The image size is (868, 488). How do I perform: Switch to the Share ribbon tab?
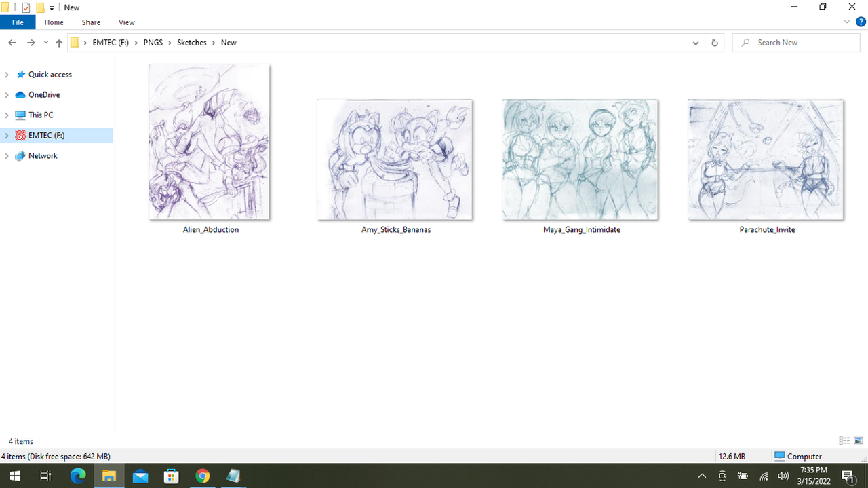pyautogui.click(x=91, y=22)
